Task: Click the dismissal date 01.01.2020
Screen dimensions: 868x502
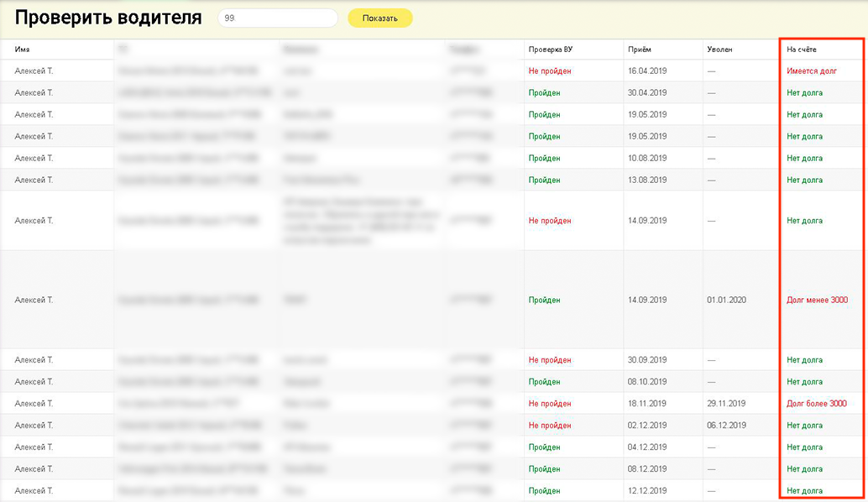Action: [726, 300]
